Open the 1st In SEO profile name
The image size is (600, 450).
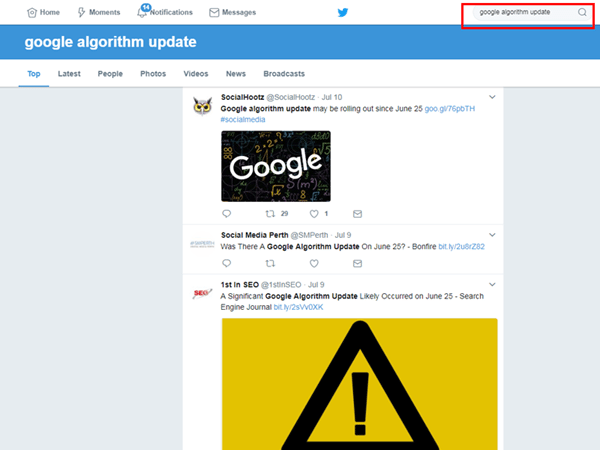240,285
